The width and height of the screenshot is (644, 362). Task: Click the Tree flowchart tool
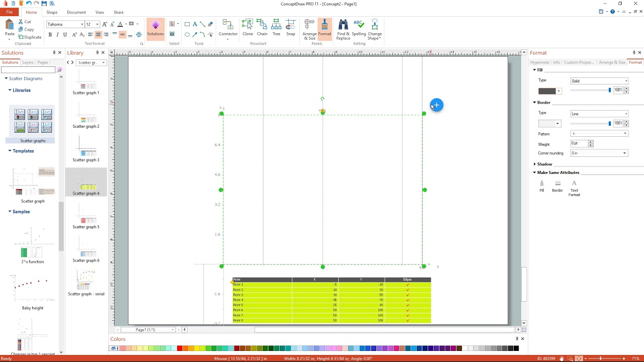coord(276,28)
